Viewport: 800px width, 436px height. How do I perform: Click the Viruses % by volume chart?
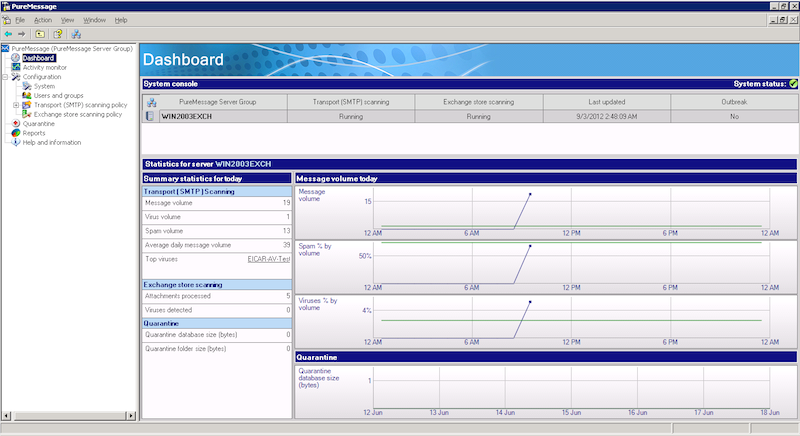546,321
